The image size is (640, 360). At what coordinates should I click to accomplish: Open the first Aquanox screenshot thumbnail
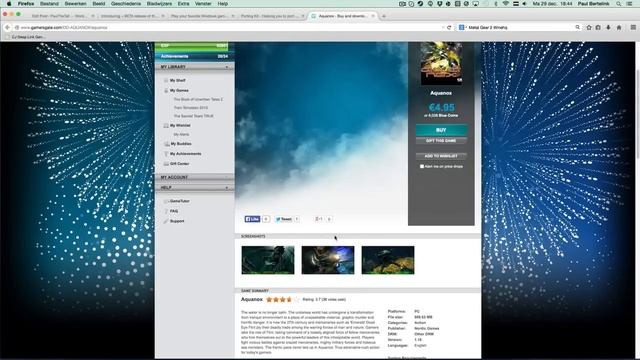[268, 260]
